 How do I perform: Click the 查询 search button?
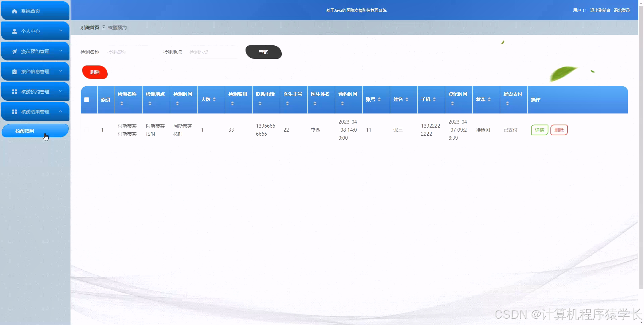pos(264,52)
